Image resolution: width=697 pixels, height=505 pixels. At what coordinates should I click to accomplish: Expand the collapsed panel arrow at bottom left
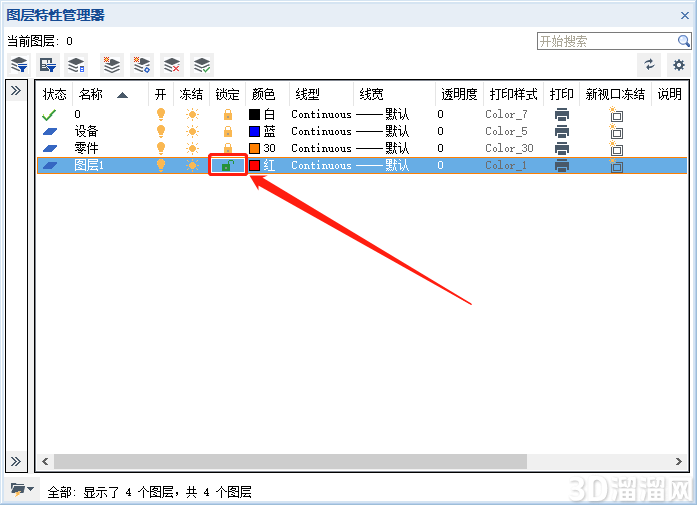point(16,461)
